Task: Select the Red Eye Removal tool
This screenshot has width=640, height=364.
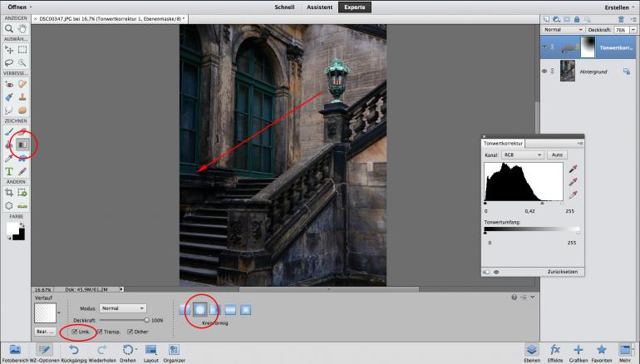Action: [9, 84]
